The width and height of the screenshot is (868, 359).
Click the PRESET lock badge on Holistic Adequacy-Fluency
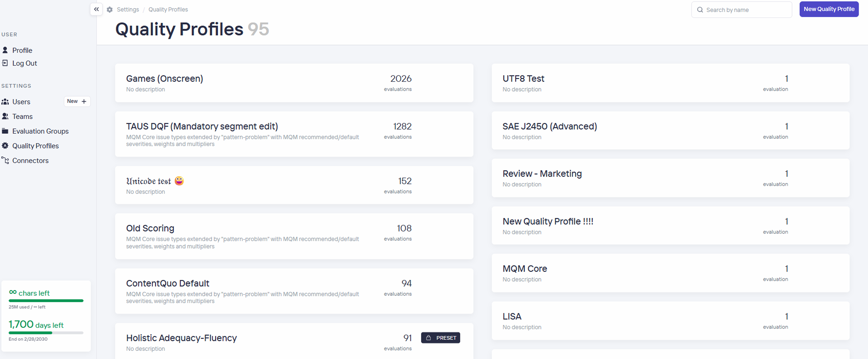(440, 338)
